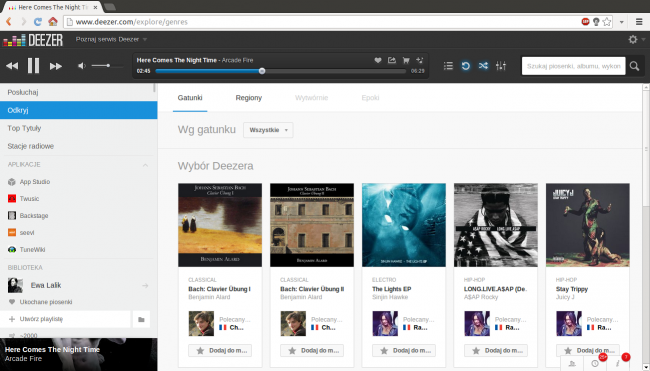Screen dimensions: 650x371
Task: Add Bach: Clavier Übung I to favorites
Action: pyautogui.click(x=220, y=351)
